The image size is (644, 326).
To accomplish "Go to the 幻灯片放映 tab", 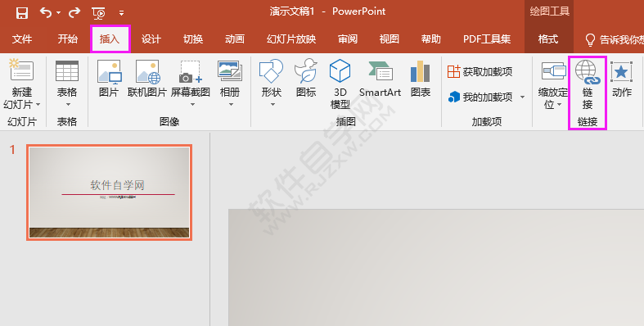I will pos(291,39).
